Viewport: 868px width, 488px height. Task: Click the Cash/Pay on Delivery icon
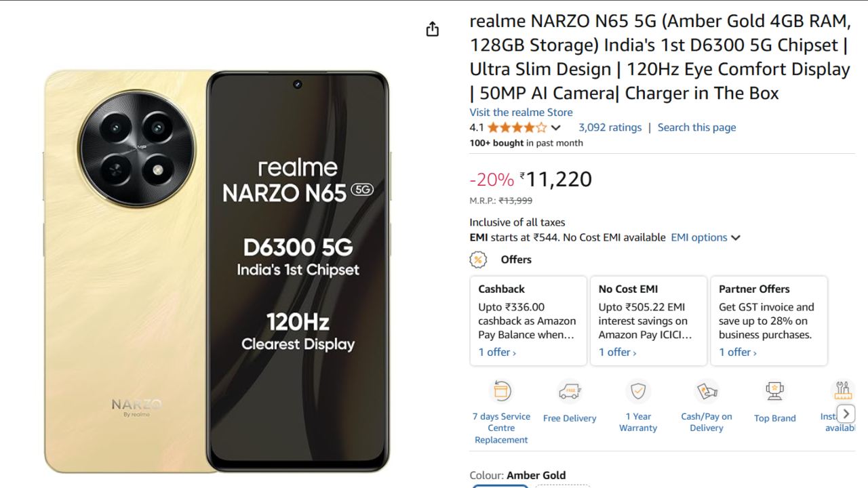(707, 391)
